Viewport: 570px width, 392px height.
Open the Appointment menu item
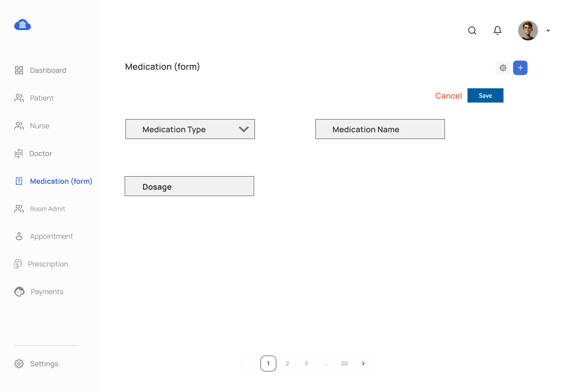click(51, 236)
